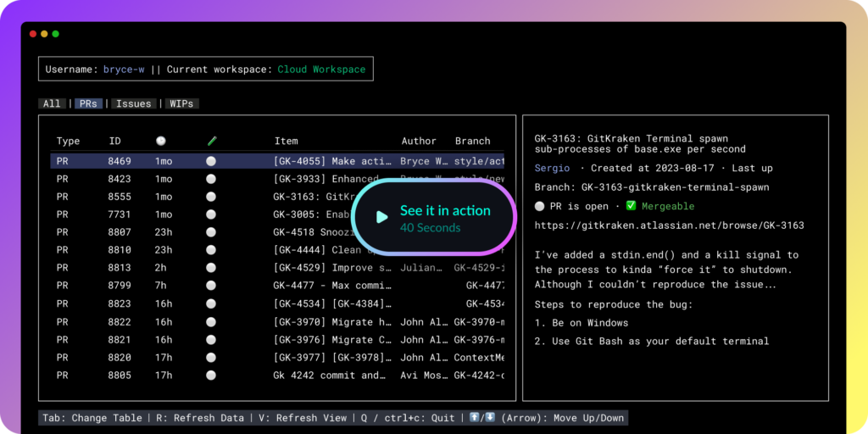Click the clock icon column header
The image size is (868, 434).
pyautogui.click(x=161, y=141)
